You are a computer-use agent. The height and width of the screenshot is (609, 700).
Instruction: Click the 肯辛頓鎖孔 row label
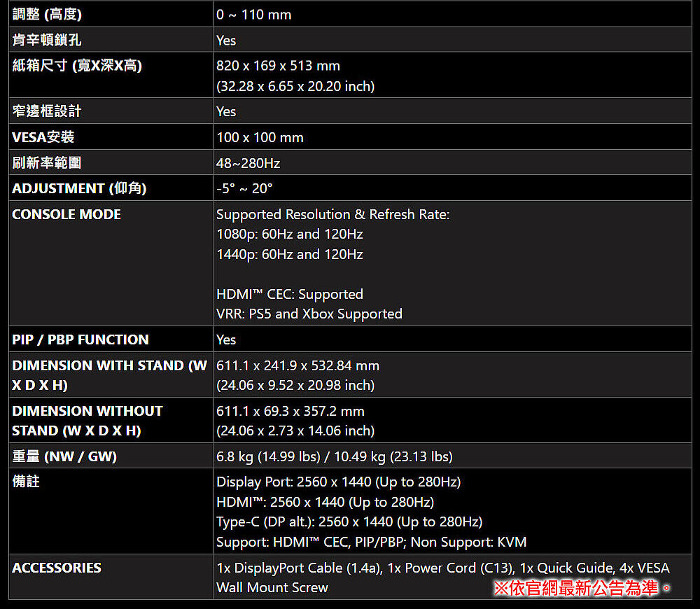[x=47, y=40]
